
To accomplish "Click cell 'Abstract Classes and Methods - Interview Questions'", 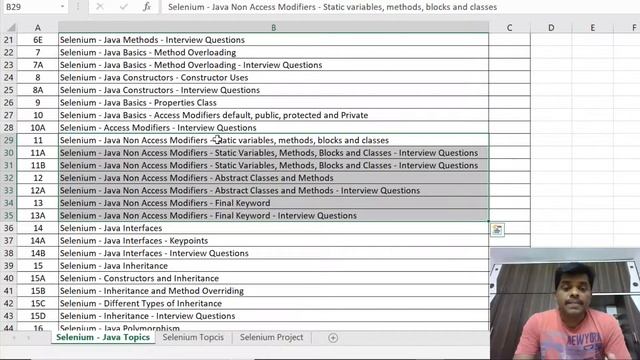I will click(x=273, y=191).
